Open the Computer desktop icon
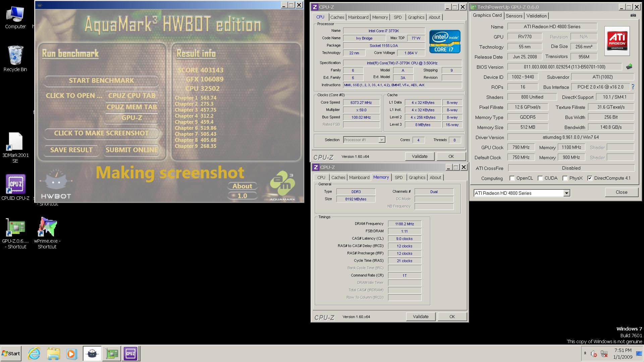 pos(15,17)
